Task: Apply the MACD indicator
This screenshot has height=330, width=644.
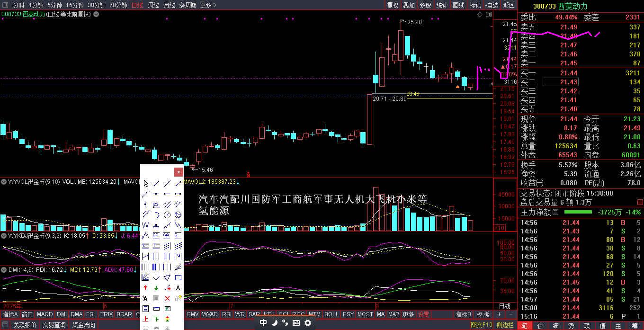Action: (x=45, y=314)
